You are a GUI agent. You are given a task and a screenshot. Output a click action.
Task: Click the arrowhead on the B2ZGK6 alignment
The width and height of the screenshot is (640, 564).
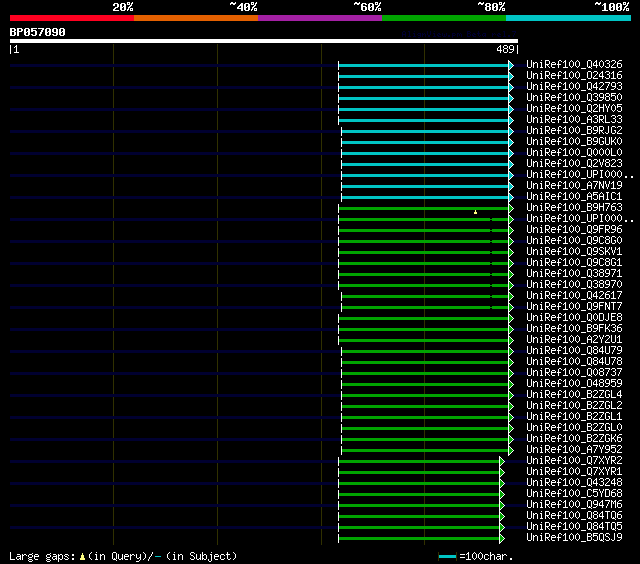[511, 440]
